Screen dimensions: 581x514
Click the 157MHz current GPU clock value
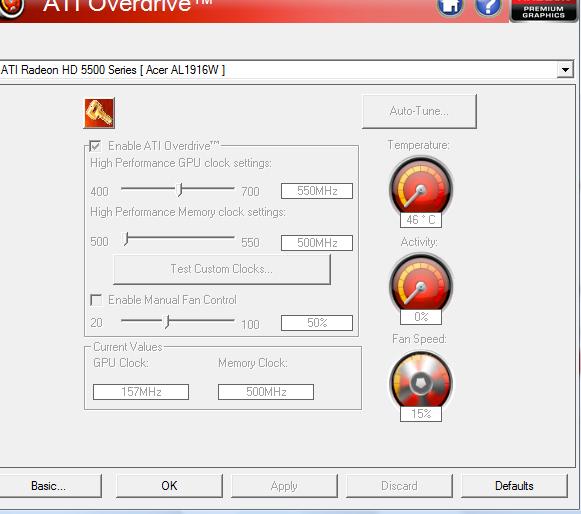pos(141,392)
